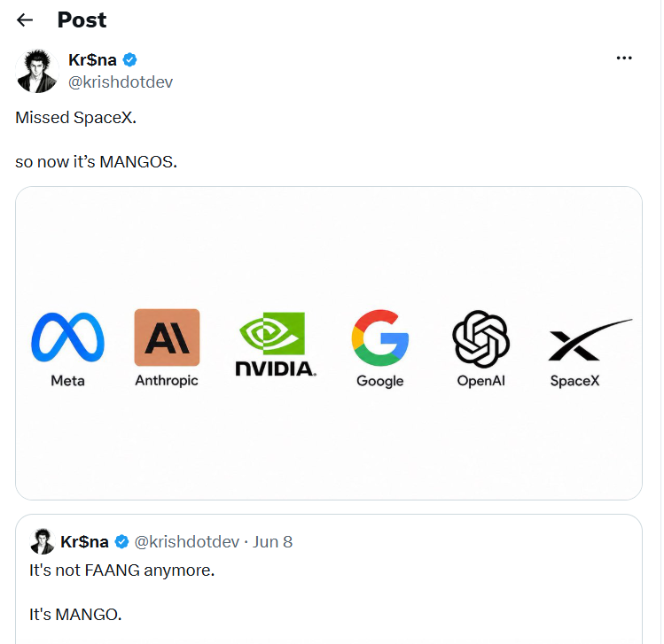Click the OpenAI knot logo

tap(480, 338)
